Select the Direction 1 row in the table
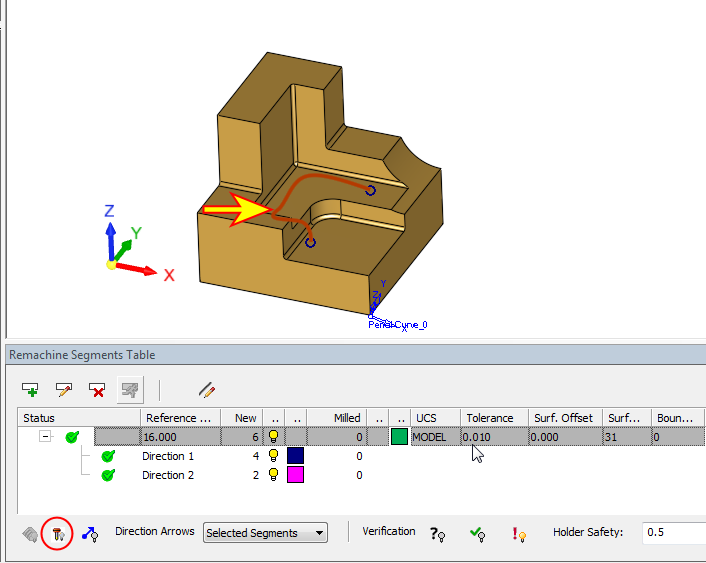Viewport: 706px width, 563px height. click(168, 456)
